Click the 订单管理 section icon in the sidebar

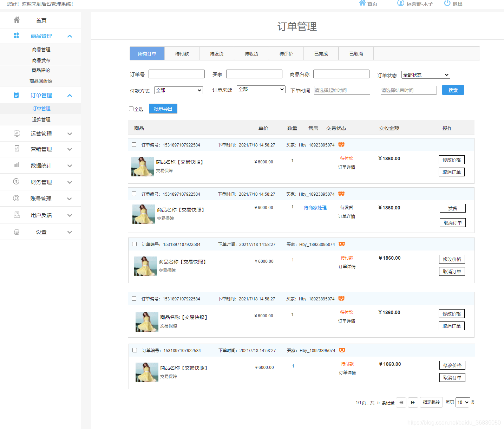[x=16, y=95]
